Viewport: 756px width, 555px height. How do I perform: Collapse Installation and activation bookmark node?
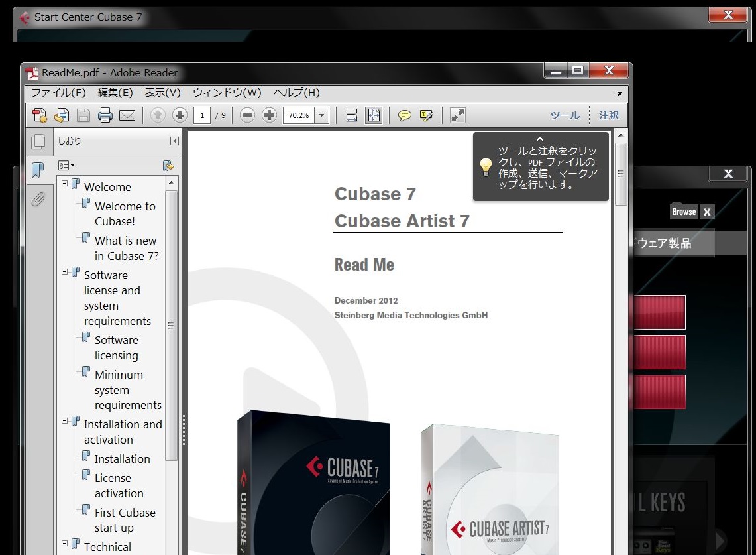[65, 421]
